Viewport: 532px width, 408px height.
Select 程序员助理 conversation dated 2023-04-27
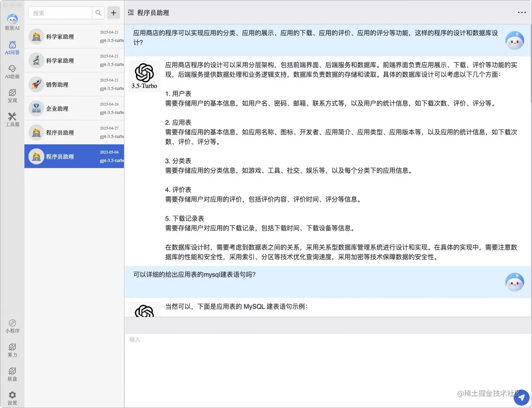coord(74,132)
